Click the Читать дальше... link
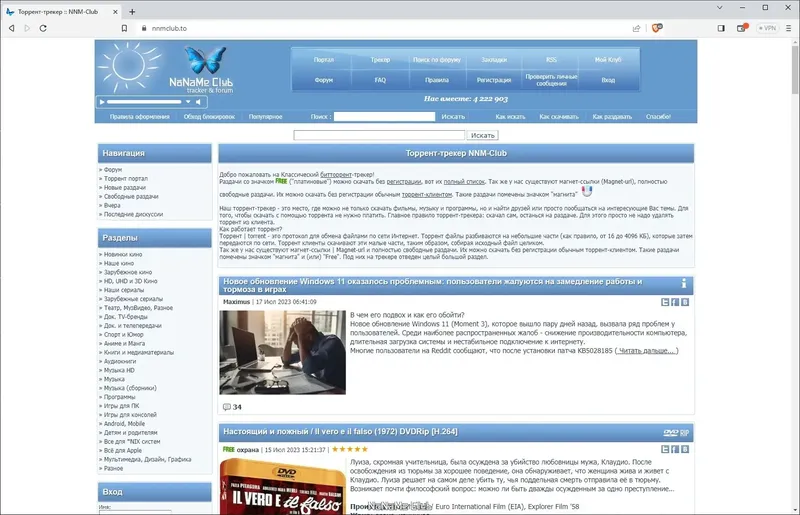Viewport: 800px width, 515px height. click(646, 351)
